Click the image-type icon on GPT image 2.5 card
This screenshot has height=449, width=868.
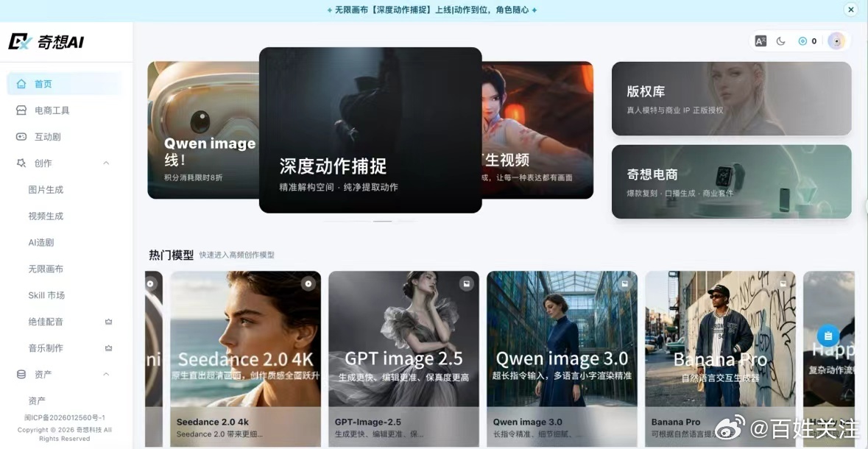pyautogui.click(x=467, y=284)
